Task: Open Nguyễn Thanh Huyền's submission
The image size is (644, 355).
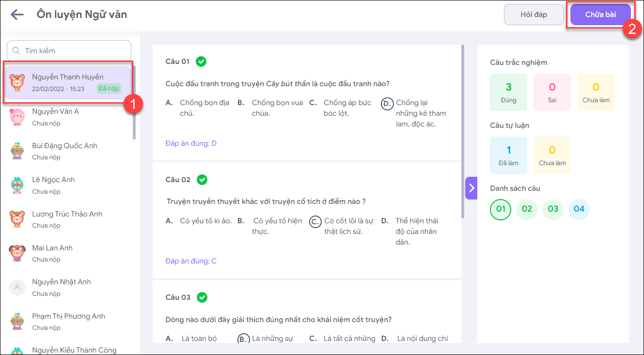Action: [x=68, y=83]
